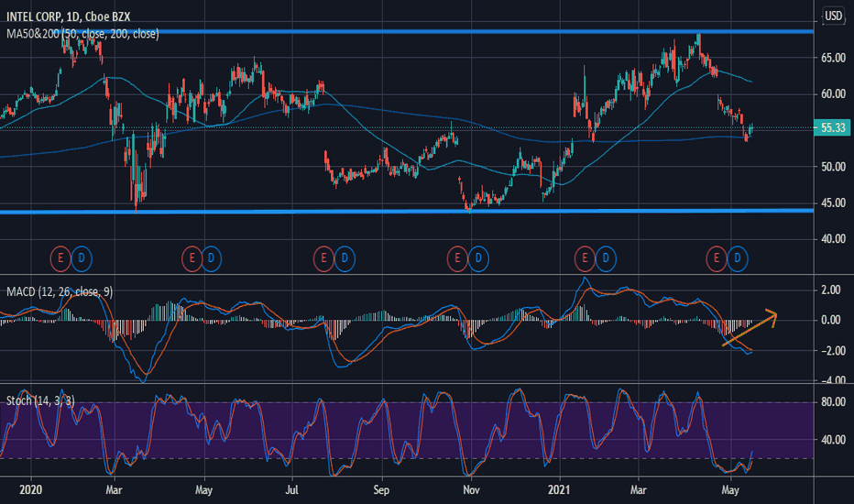Image resolution: width=854 pixels, height=504 pixels.
Task: Click the Stoch 80.00 scale label
Action: pyautogui.click(x=833, y=402)
